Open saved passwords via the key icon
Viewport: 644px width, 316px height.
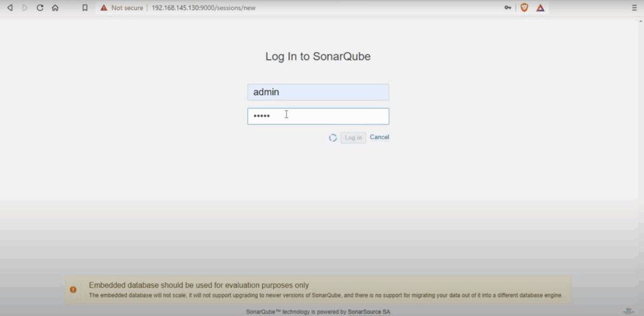pyautogui.click(x=508, y=8)
